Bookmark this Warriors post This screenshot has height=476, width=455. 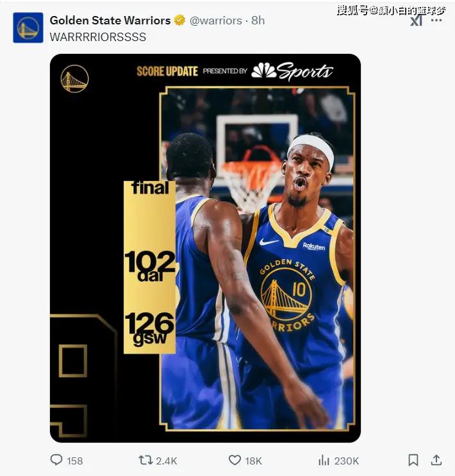tap(413, 460)
